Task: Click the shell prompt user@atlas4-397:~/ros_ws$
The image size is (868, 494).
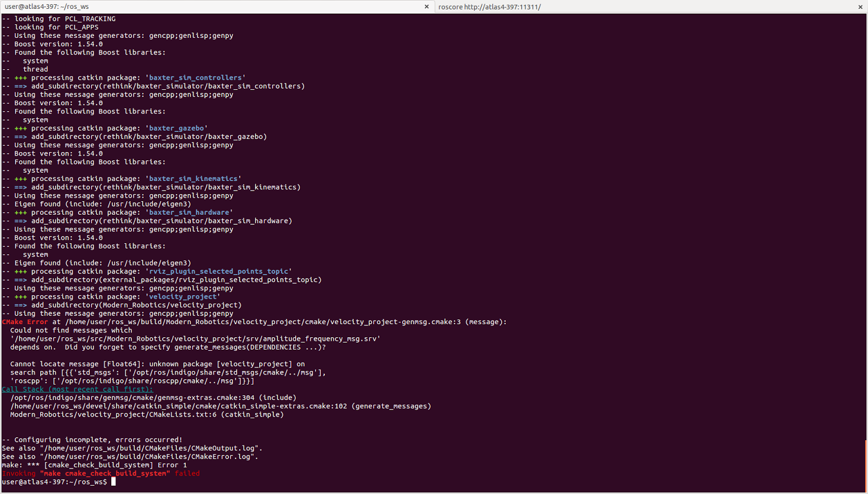Action: click(54, 482)
